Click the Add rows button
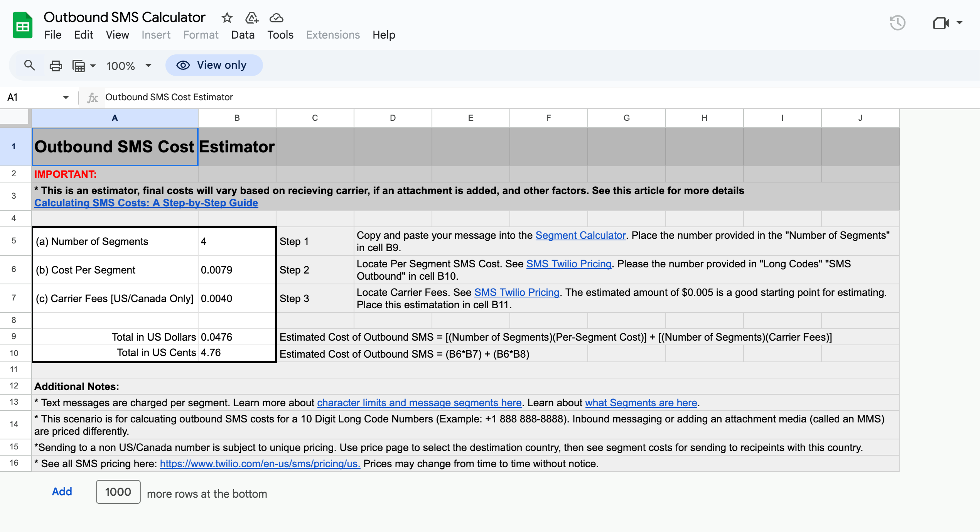 point(62,491)
